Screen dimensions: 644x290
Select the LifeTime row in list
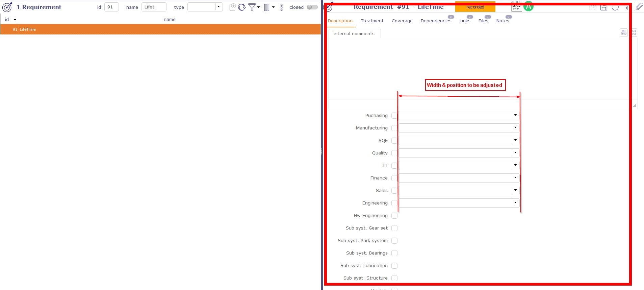[160, 29]
